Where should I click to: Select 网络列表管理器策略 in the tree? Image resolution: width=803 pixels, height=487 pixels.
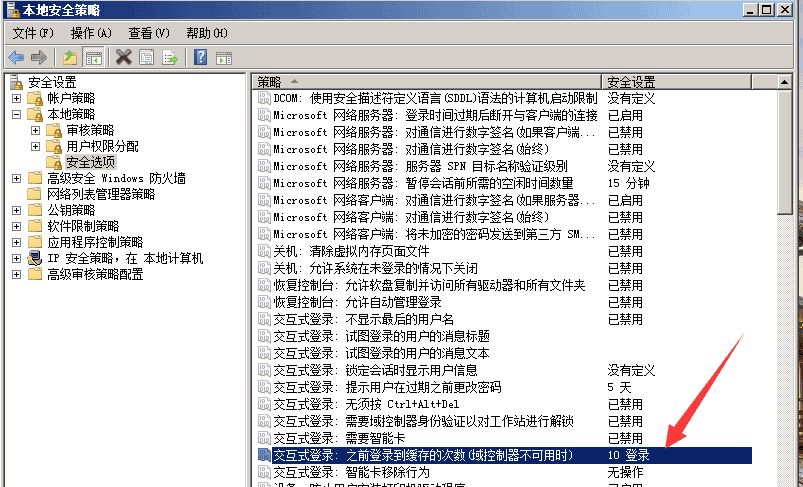click(101, 194)
